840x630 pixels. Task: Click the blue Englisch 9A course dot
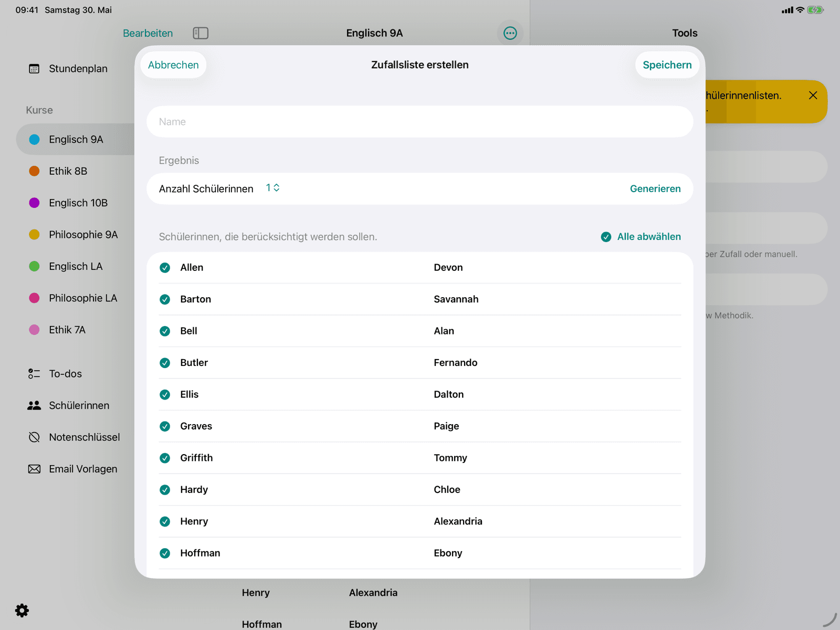(x=34, y=139)
